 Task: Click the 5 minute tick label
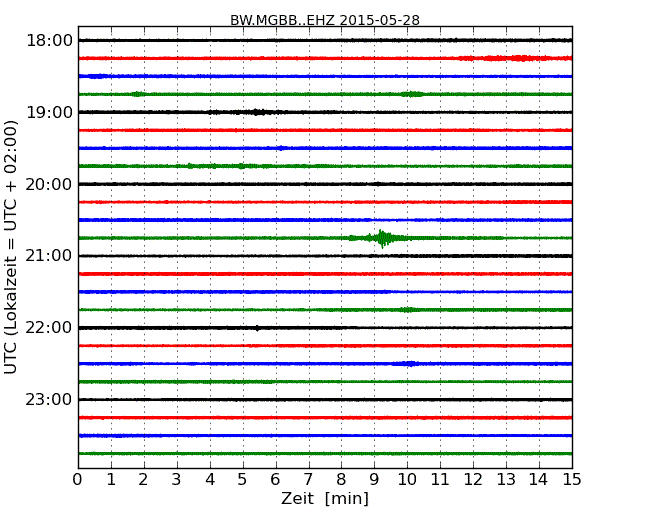point(243,479)
